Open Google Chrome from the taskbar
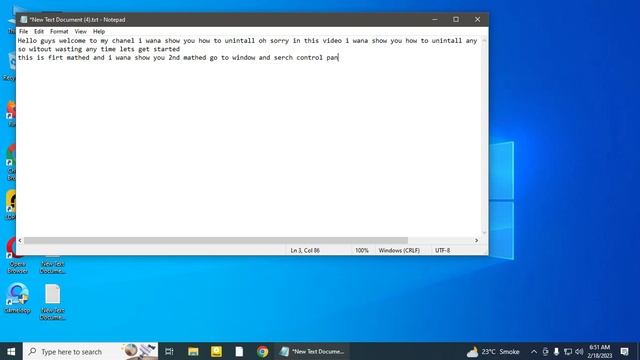 coord(262,351)
